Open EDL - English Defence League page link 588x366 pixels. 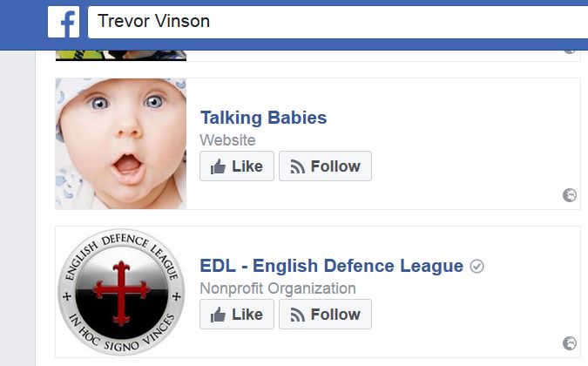(x=332, y=266)
